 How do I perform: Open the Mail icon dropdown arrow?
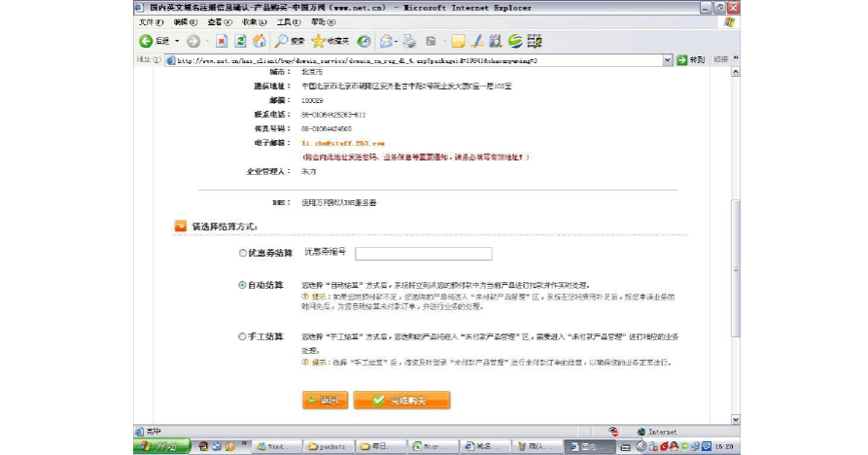click(397, 41)
